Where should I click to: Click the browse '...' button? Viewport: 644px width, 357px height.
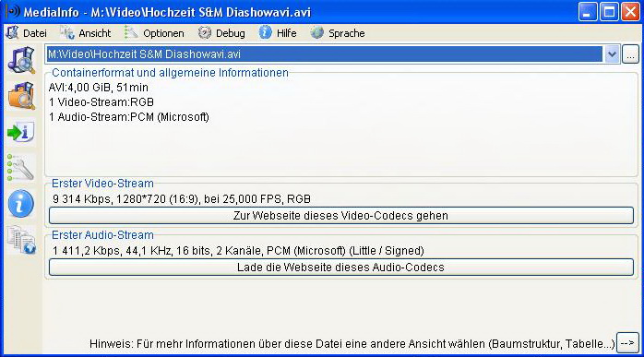pos(630,54)
